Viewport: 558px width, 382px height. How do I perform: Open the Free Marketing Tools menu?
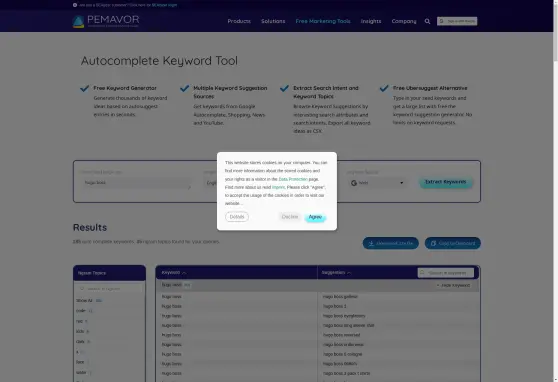tap(323, 21)
